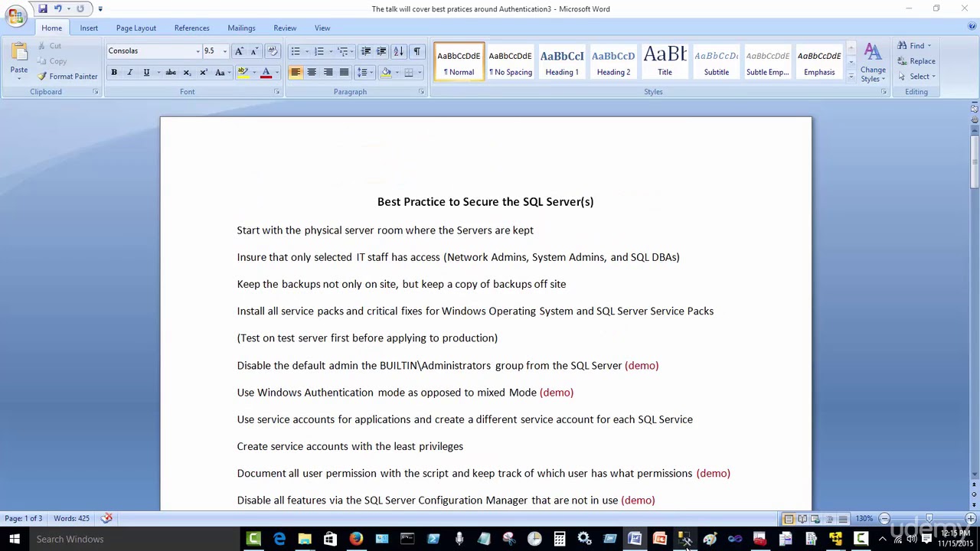Apply the Title style

coord(665,62)
